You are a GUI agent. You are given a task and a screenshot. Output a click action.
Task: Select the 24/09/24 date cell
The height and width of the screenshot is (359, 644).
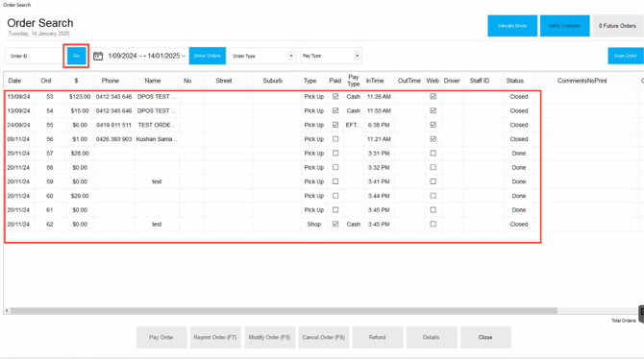(18, 125)
